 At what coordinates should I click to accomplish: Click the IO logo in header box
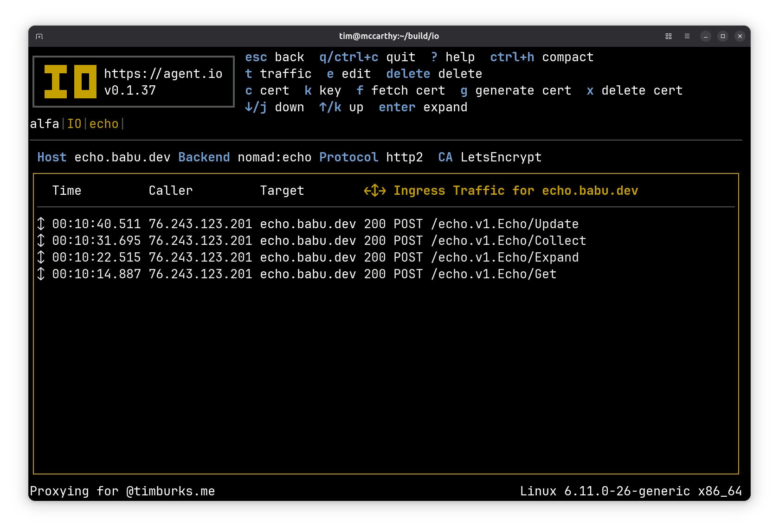[x=70, y=82]
